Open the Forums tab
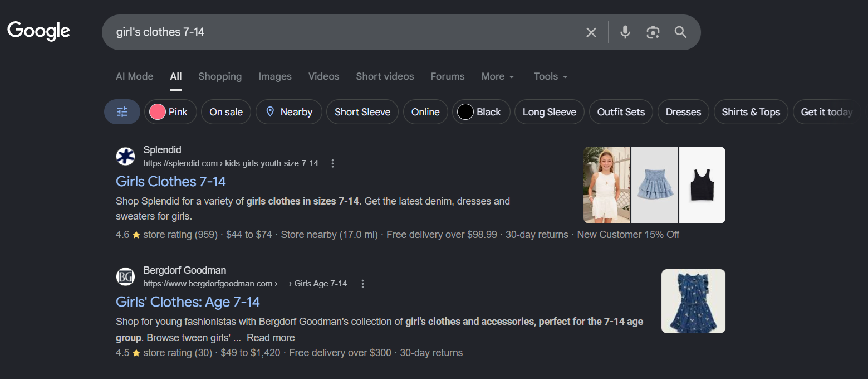This screenshot has height=379, width=868. pos(448,76)
